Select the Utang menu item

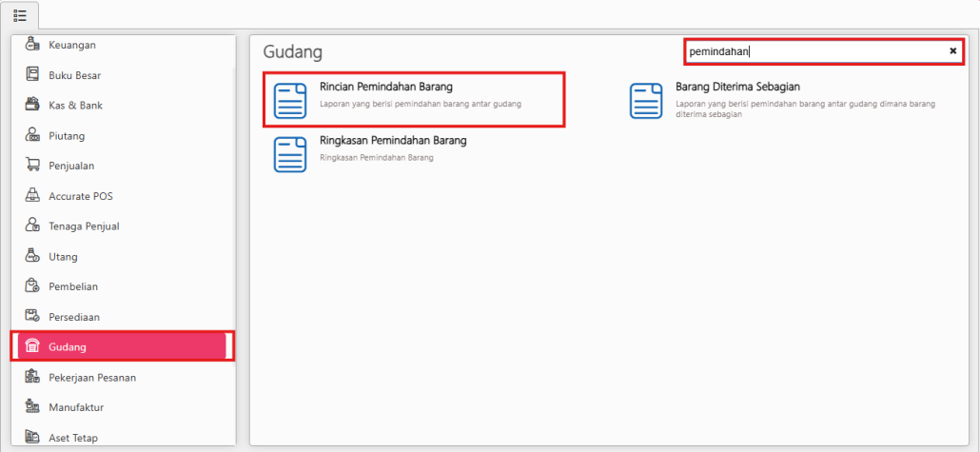[64, 257]
